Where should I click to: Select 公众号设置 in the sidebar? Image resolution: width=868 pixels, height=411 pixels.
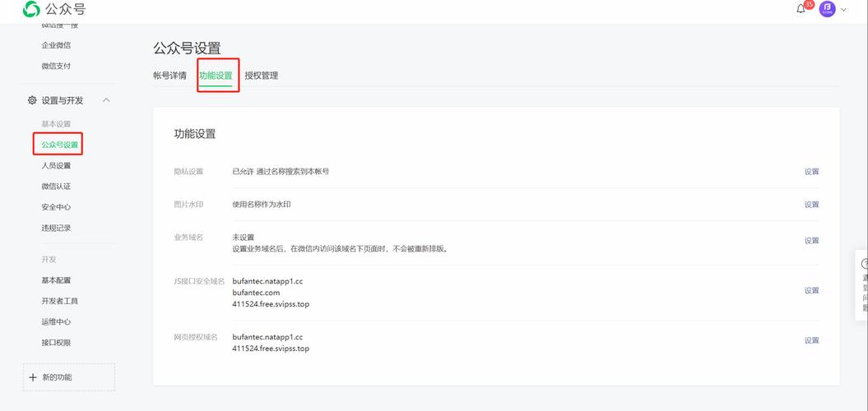60,145
